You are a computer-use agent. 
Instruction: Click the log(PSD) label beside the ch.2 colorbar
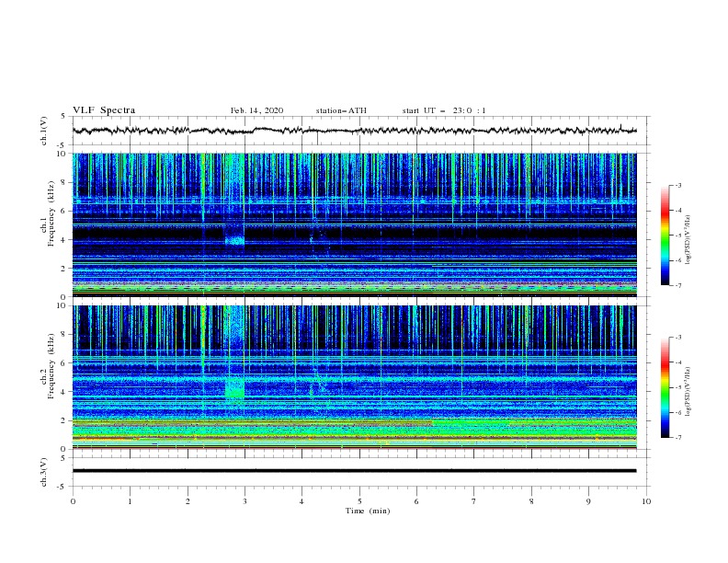[688, 391]
